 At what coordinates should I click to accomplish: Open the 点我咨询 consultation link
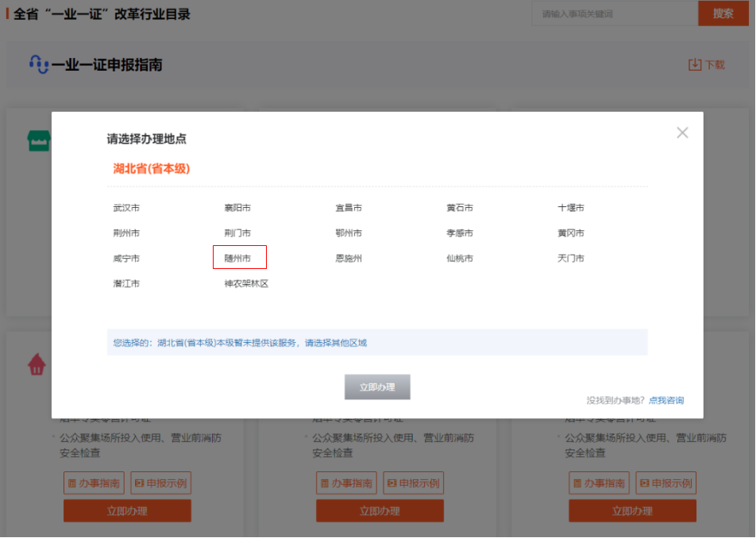point(666,400)
